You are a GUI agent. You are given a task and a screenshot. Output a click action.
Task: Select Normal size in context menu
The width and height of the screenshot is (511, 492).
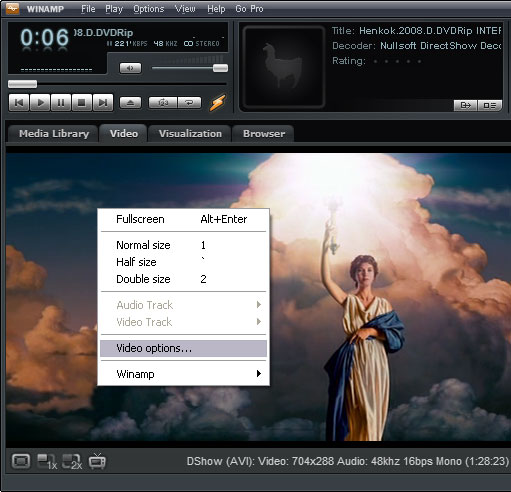pos(183,245)
